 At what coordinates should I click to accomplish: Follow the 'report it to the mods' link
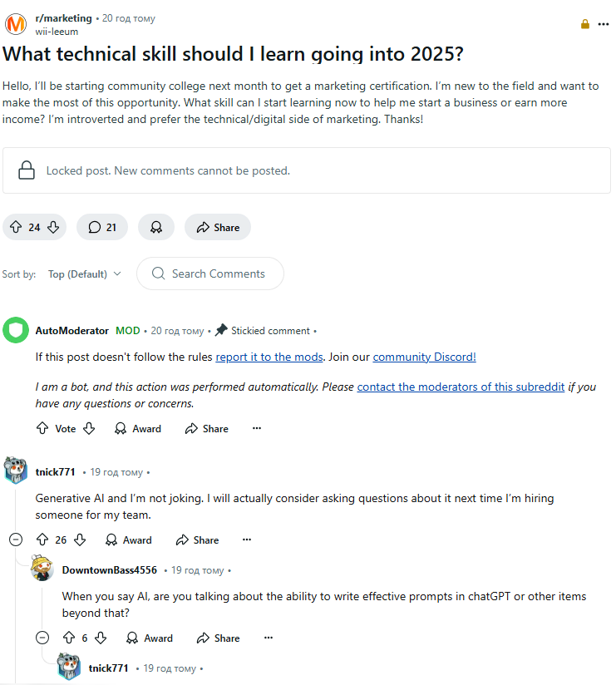pyautogui.click(x=269, y=357)
